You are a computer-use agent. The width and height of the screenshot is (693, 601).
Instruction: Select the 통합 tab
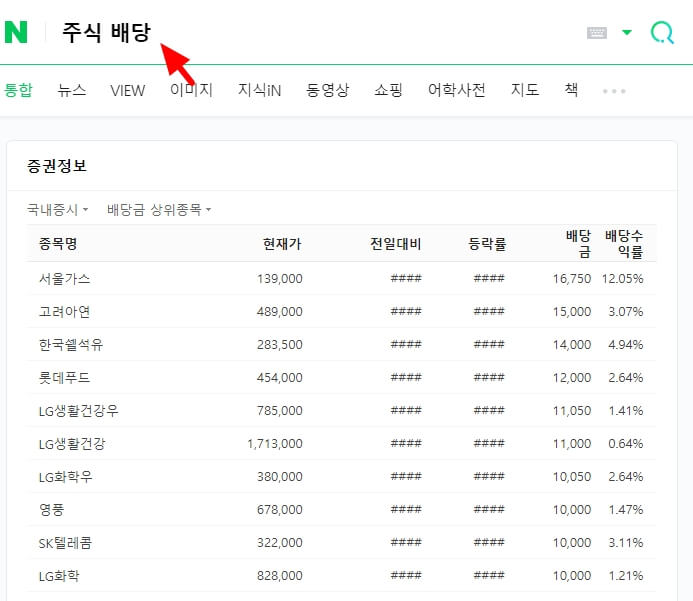tap(18, 90)
